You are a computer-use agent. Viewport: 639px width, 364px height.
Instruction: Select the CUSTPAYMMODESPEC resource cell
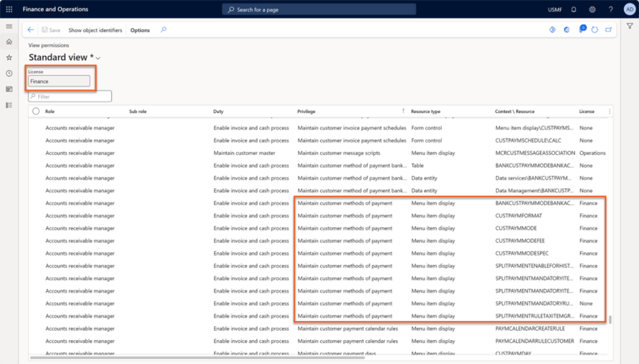click(522, 254)
